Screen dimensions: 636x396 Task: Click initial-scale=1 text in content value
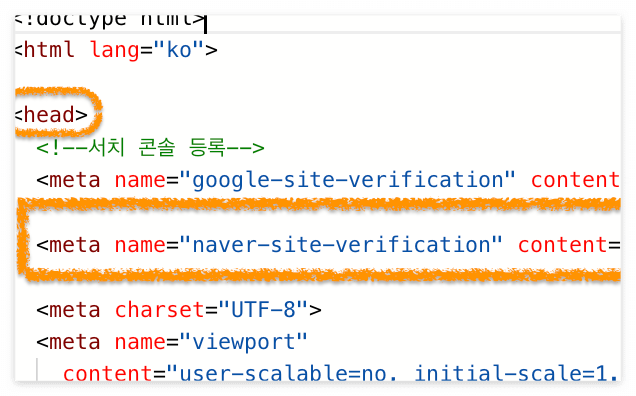[510, 373]
